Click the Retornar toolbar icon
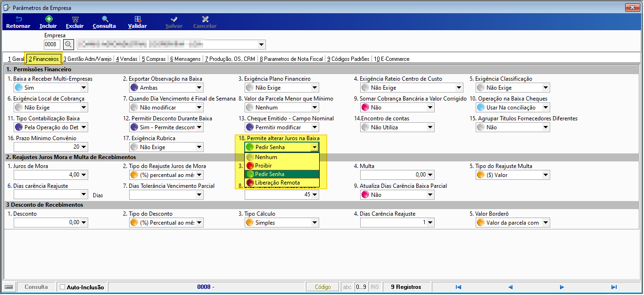 point(18,19)
